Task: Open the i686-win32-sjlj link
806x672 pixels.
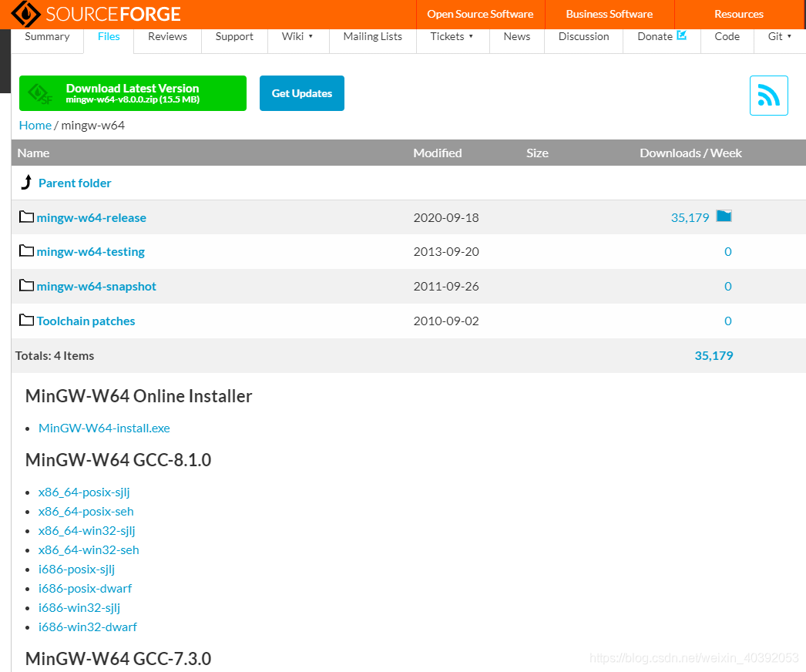Action: point(79,608)
